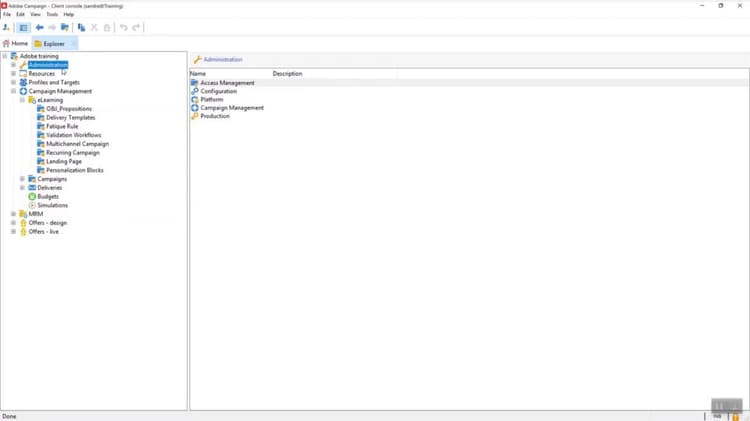
Task: Select the Multichannel Campaign folder
Action: click(77, 144)
